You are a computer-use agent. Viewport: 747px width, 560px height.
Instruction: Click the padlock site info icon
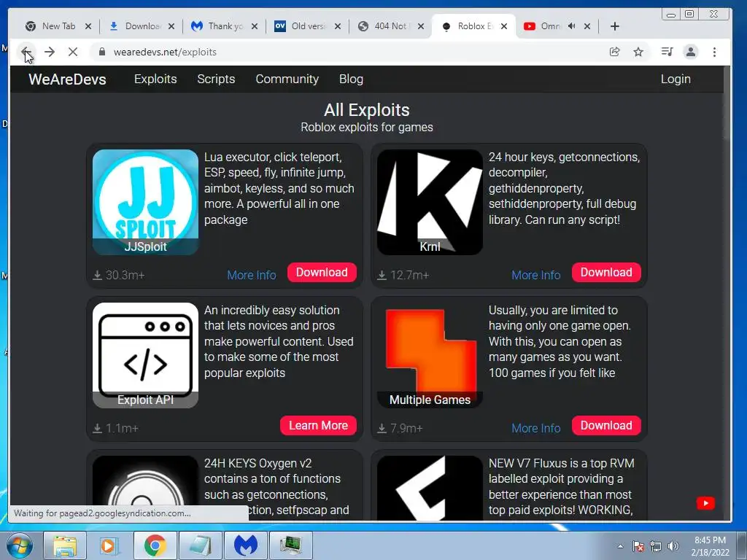[x=101, y=52]
